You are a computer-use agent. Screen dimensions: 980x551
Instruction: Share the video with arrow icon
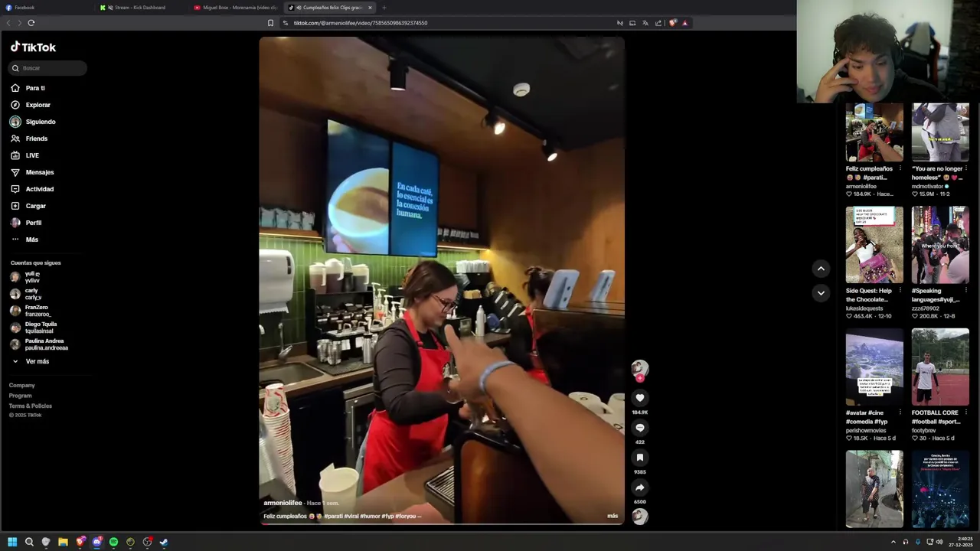click(640, 487)
